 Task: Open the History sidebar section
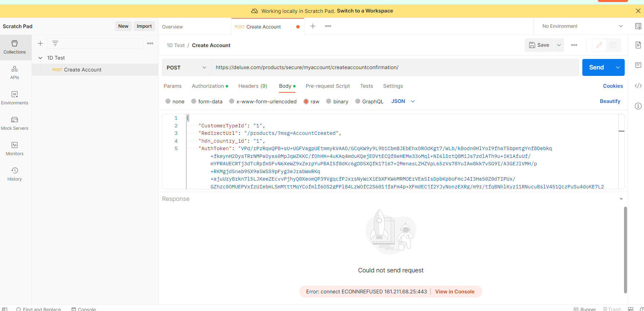(x=15, y=174)
